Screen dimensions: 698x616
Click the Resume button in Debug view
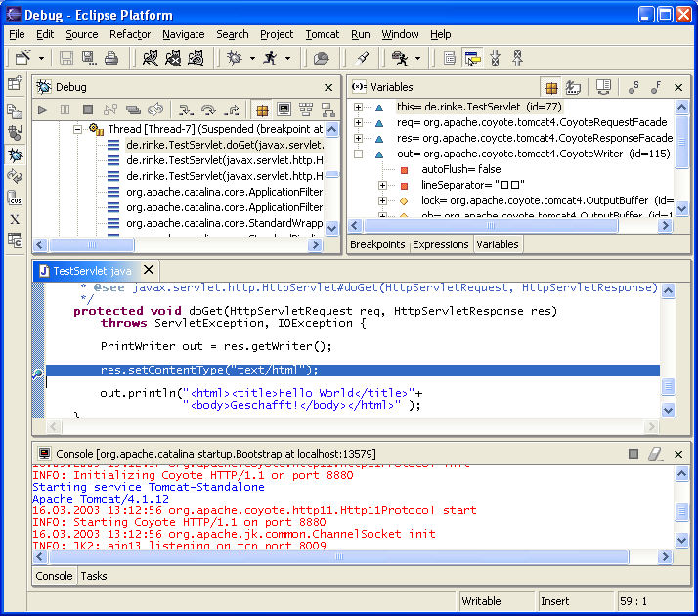[42, 110]
